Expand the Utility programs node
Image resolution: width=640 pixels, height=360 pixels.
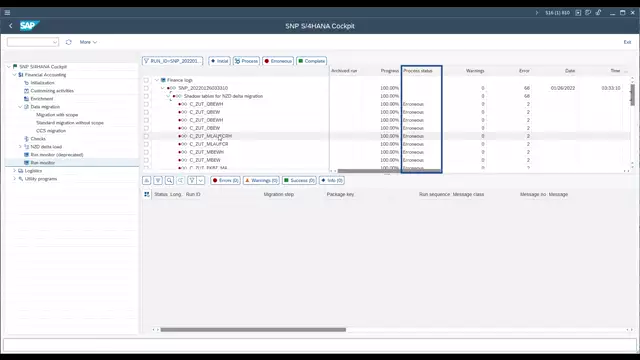click(x=15, y=179)
